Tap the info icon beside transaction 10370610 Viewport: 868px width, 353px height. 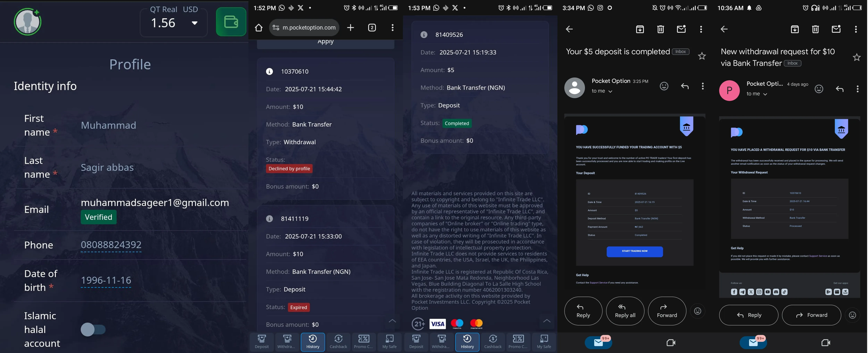270,71
